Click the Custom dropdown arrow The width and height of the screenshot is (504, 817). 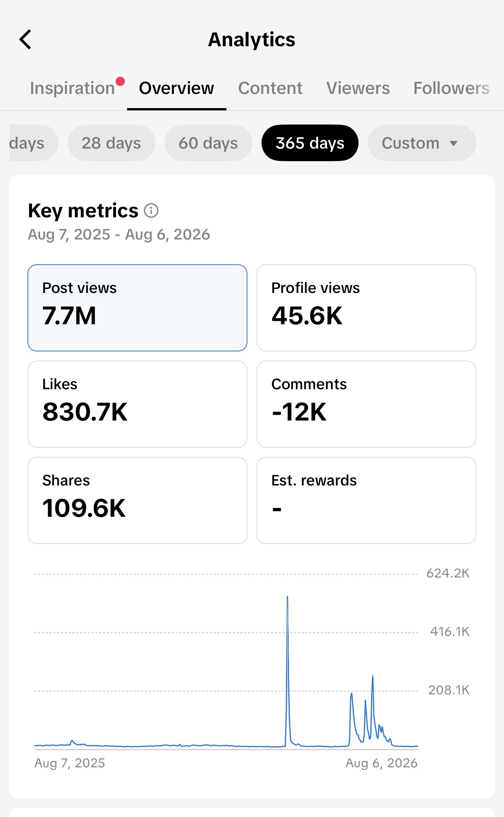pos(454,144)
